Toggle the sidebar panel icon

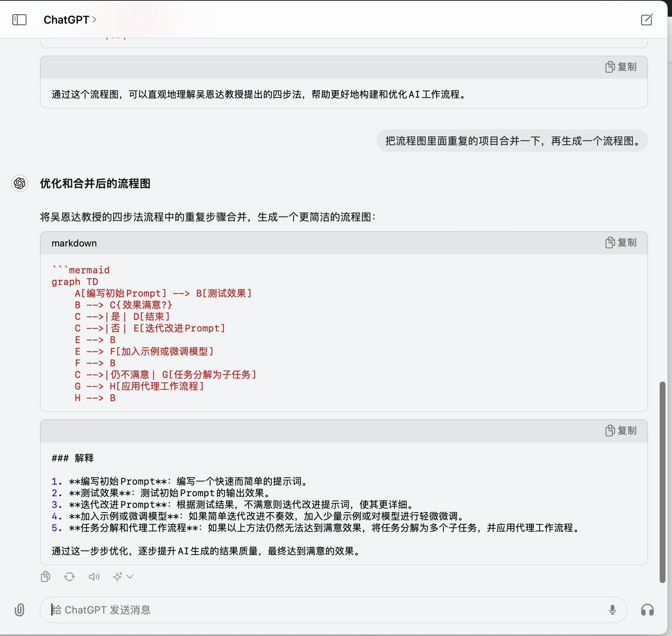click(x=20, y=20)
